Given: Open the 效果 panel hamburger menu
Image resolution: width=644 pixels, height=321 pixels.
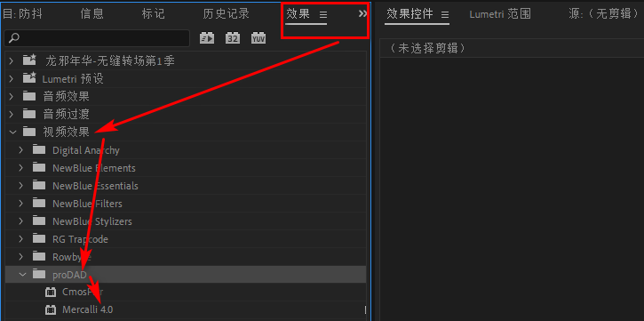Looking at the screenshot, I should (323, 14).
